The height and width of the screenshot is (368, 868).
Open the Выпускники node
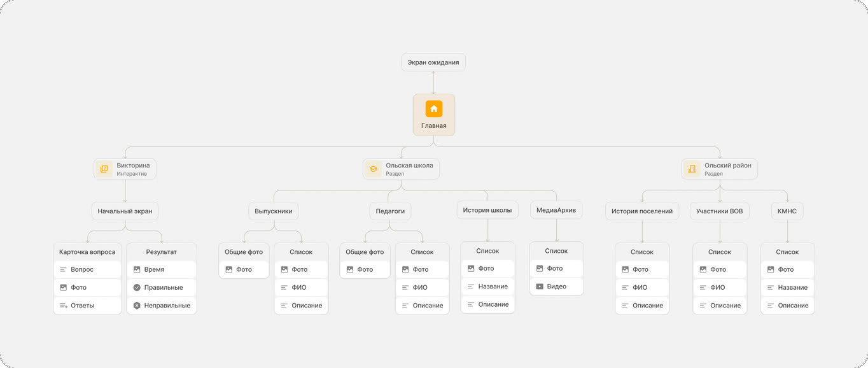pyautogui.click(x=274, y=211)
